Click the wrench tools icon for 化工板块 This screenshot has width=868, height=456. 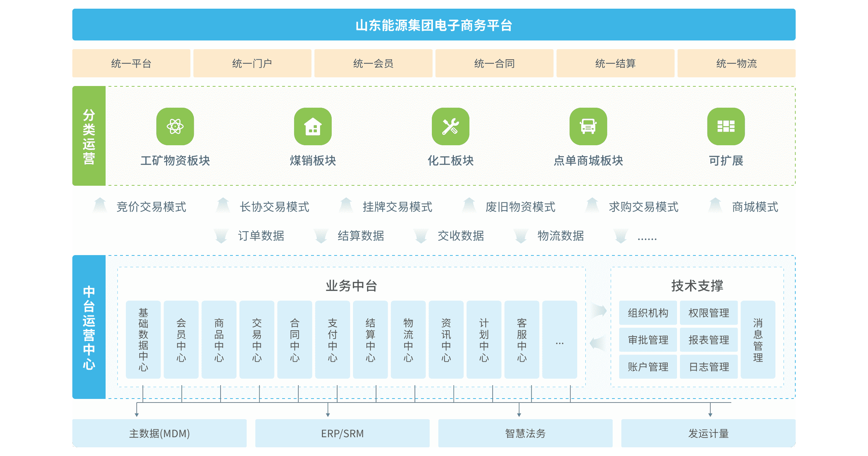tap(451, 126)
